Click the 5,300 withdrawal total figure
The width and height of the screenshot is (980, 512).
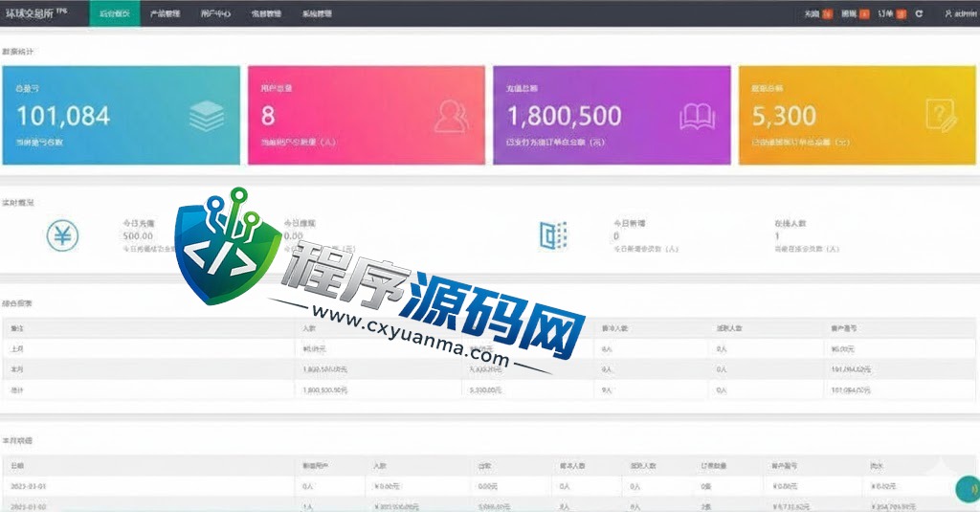tap(784, 116)
